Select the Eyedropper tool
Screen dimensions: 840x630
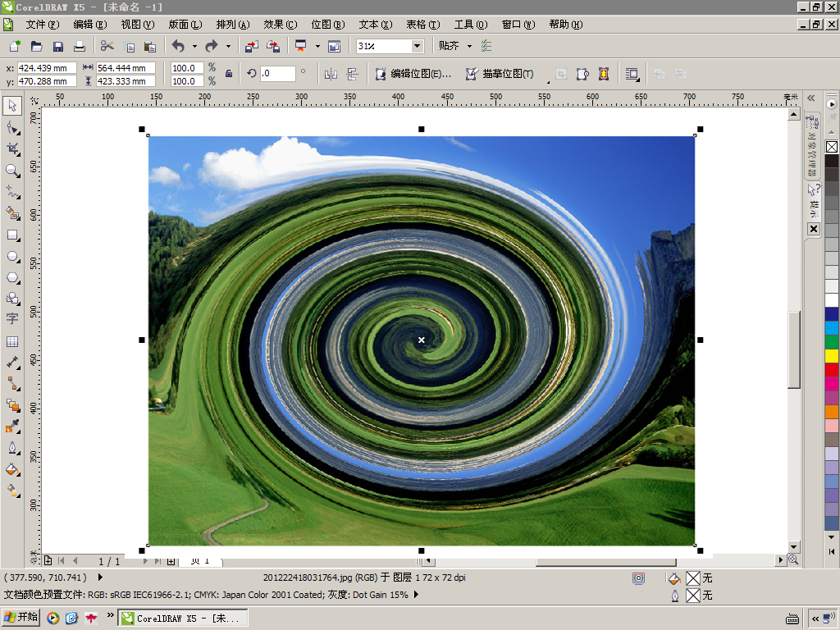pyautogui.click(x=12, y=427)
